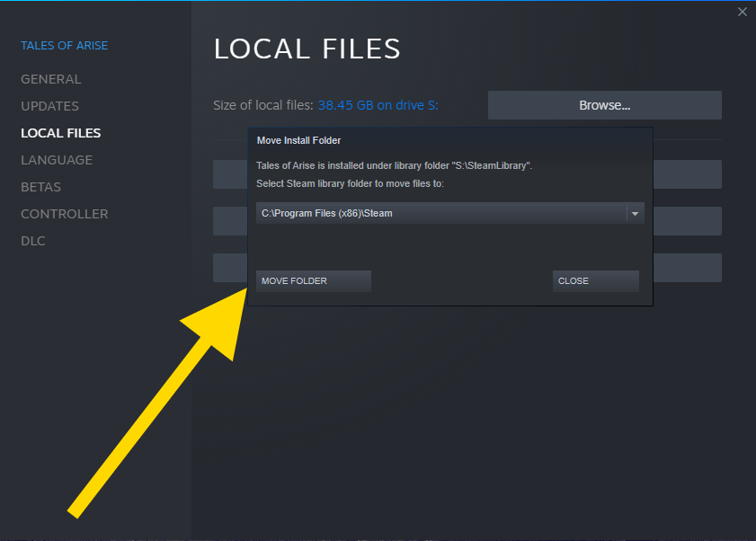The image size is (756, 541).
Task: Click the Browse... button
Action: click(604, 105)
